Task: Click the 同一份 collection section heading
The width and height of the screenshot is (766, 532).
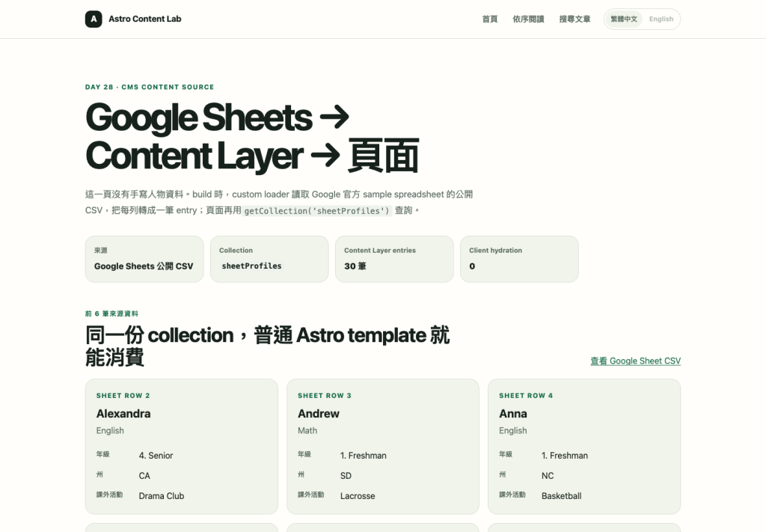Action: click(267, 346)
